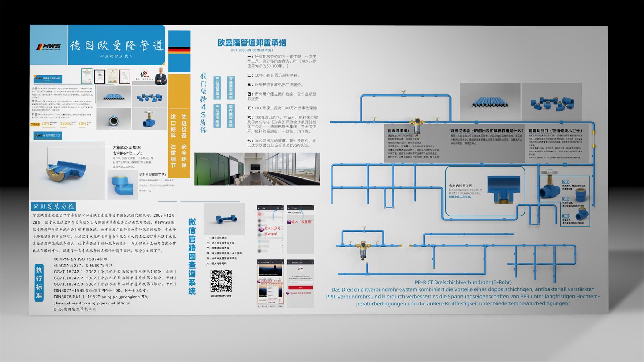Image resolution: width=644 pixels, height=362 pixels.
Task: Click the 0.1 numbered badge
Action: 566,182
